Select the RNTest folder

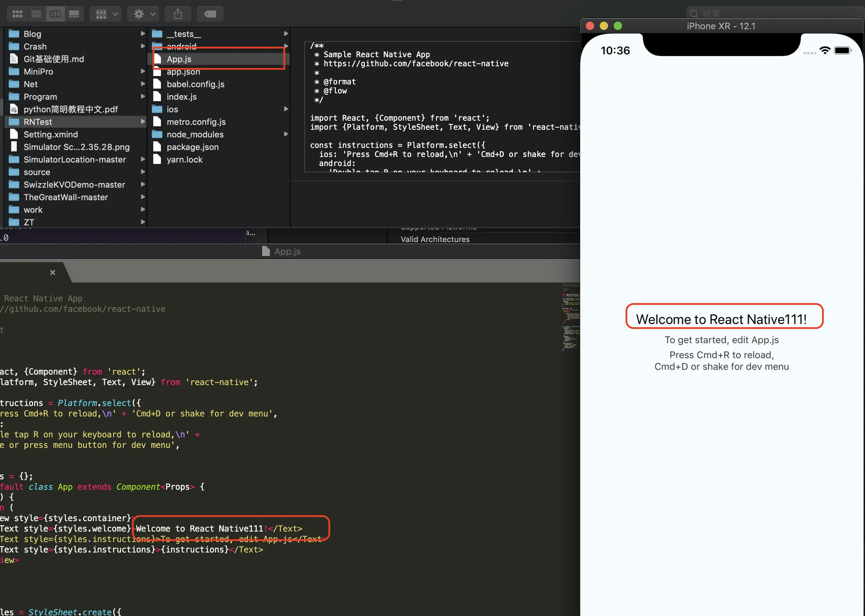(x=38, y=122)
